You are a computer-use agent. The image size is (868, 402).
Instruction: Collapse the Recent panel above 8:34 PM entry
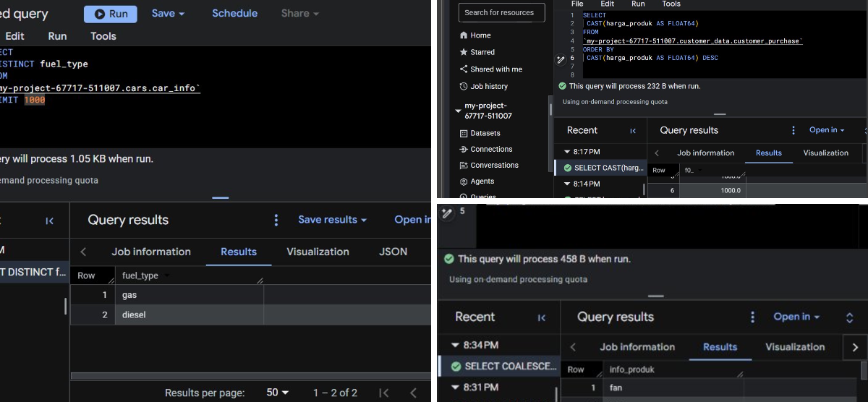[x=541, y=317]
